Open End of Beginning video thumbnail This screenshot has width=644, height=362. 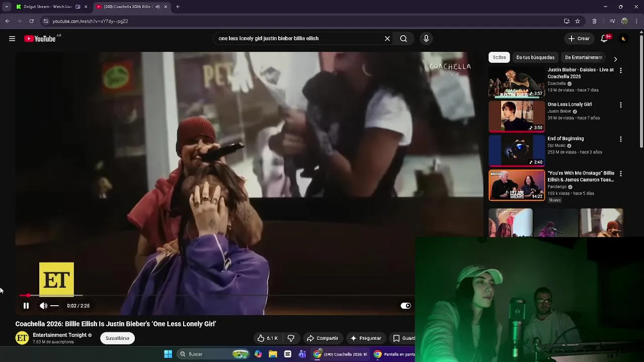517,150
